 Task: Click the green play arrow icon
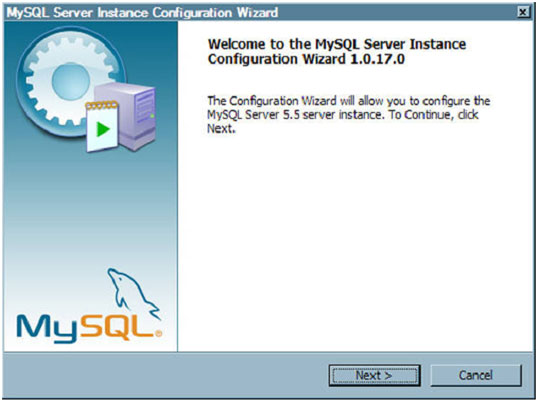pos(103,129)
